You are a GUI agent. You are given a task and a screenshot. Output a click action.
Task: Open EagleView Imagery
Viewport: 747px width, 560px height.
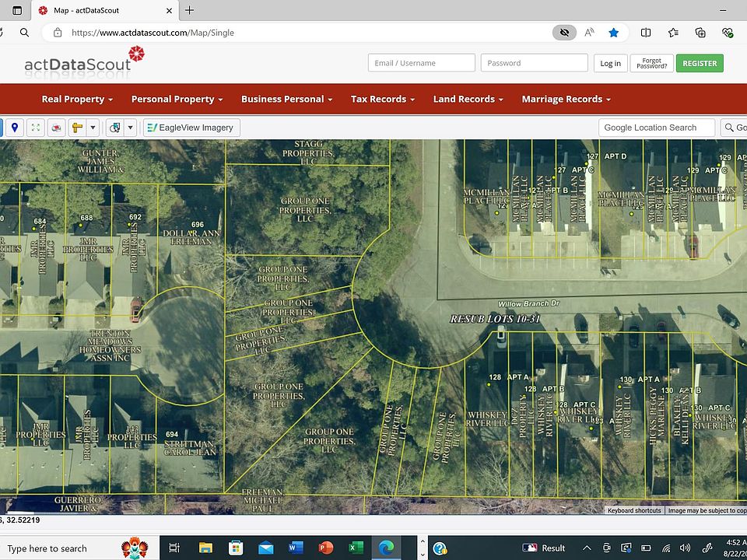point(191,128)
